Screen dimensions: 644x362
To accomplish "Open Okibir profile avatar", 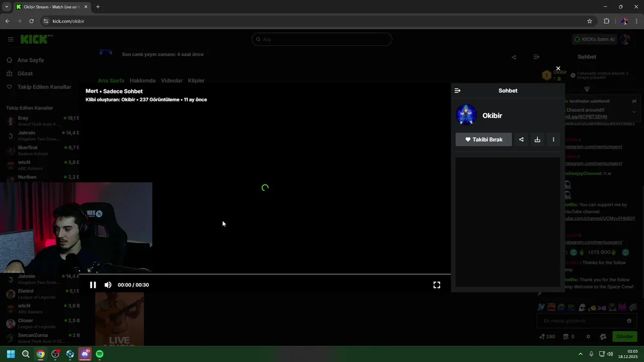I will [x=466, y=115].
